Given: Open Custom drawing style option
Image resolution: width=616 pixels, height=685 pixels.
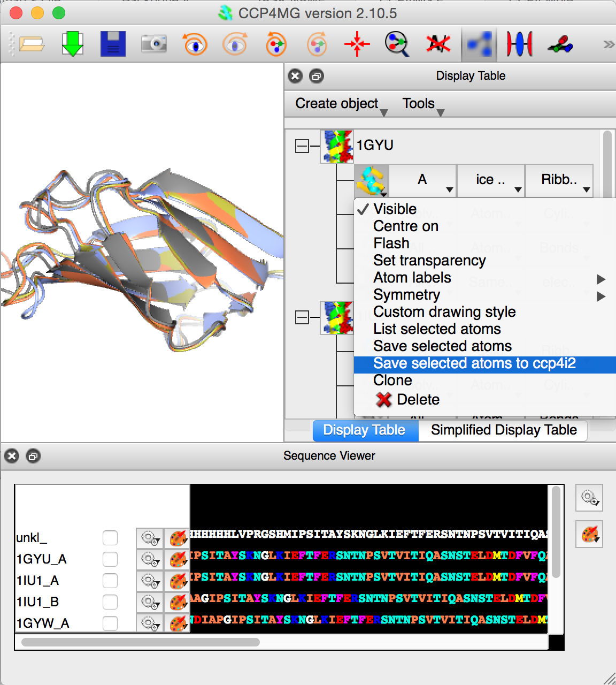Looking at the screenshot, I should (444, 312).
